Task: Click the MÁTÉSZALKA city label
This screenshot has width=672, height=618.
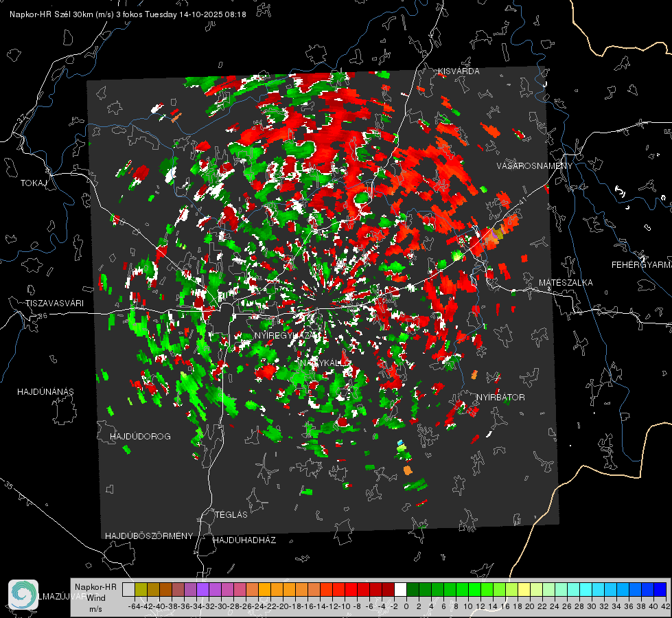Action: pos(566,283)
